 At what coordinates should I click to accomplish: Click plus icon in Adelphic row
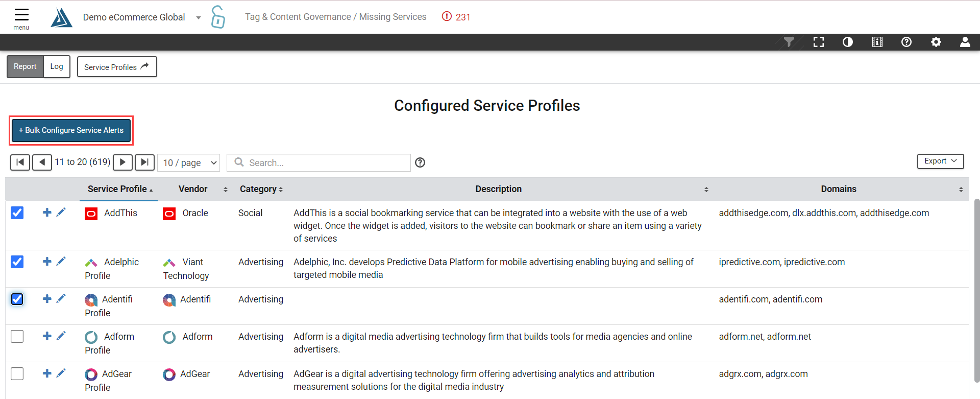pyautogui.click(x=47, y=262)
